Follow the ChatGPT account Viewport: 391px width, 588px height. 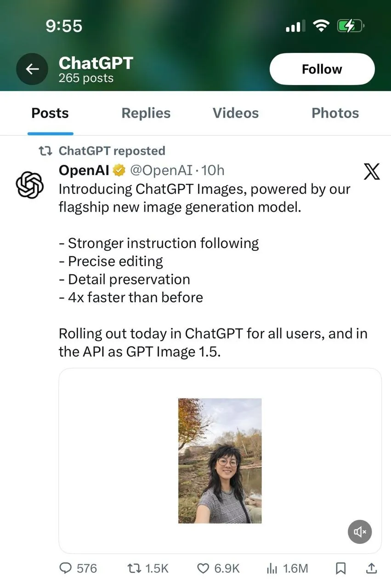[x=322, y=69]
